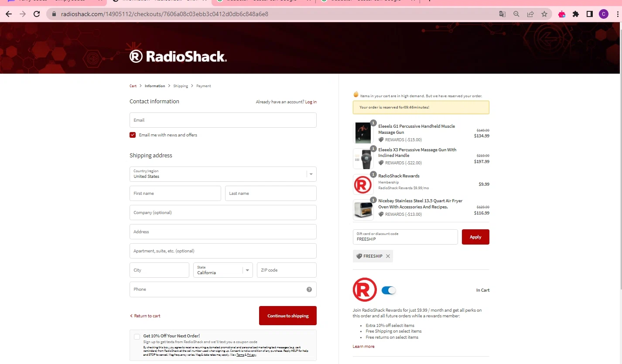Viewport: 622px width, 364px height.
Task: Click the Email input field
Action: tap(223, 120)
